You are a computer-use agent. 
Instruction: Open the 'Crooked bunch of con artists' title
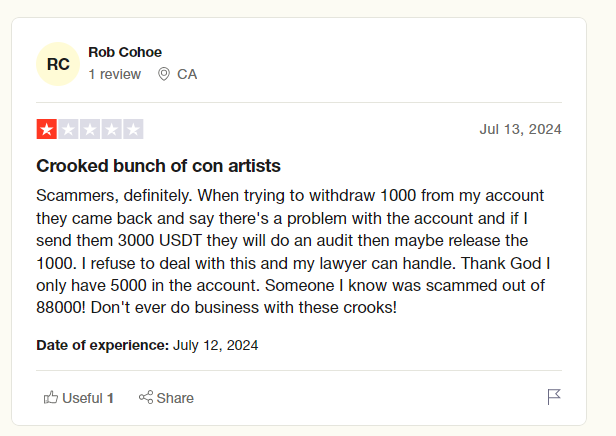(158, 166)
